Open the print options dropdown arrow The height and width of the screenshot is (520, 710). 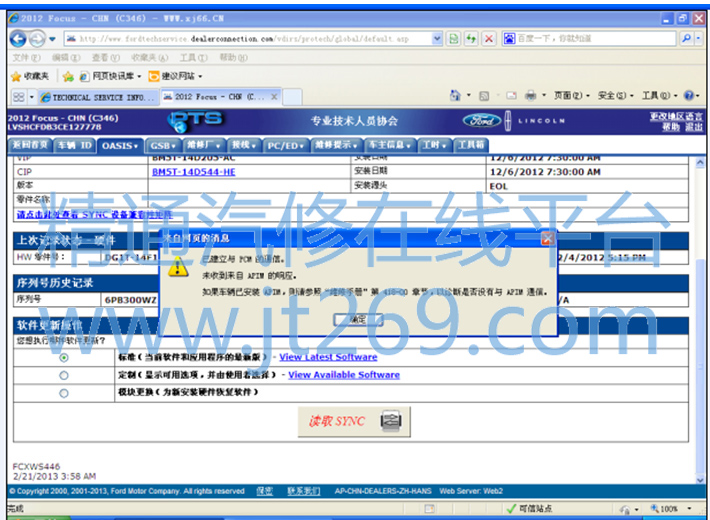pyautogui.click(x=544, y=96)
